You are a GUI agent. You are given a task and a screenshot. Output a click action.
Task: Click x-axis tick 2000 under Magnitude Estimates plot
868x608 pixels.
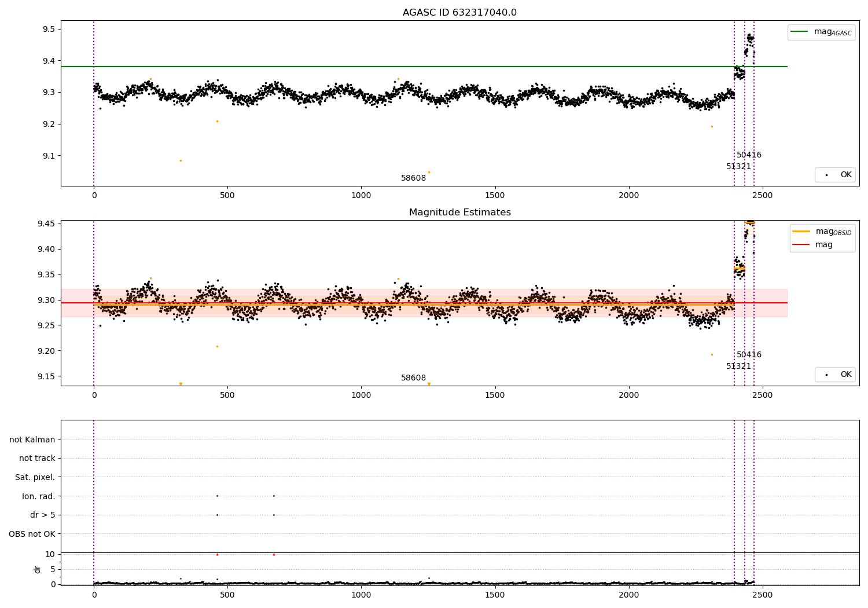(628, 395)
